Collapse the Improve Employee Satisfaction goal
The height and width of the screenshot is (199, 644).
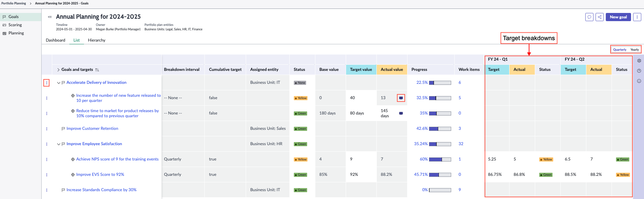[x=59, y=144]
